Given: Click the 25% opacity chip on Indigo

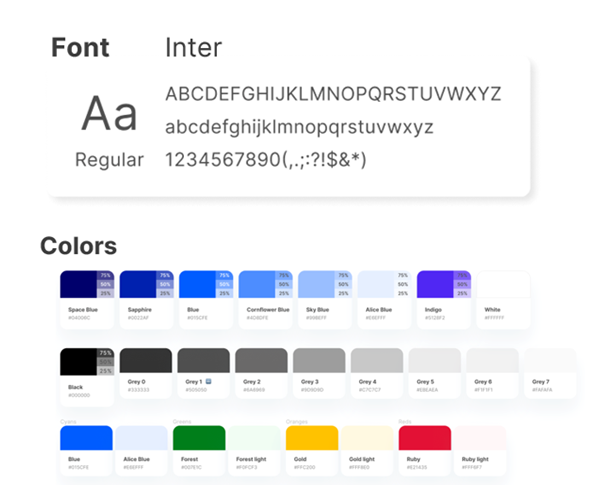Looking at the screenshot, I should tap(462, 293).
